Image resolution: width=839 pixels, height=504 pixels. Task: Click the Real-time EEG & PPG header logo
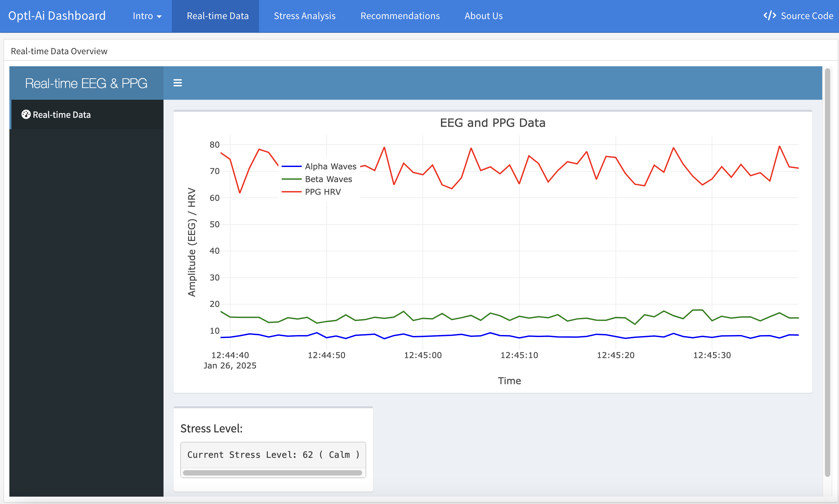[86, 83]
